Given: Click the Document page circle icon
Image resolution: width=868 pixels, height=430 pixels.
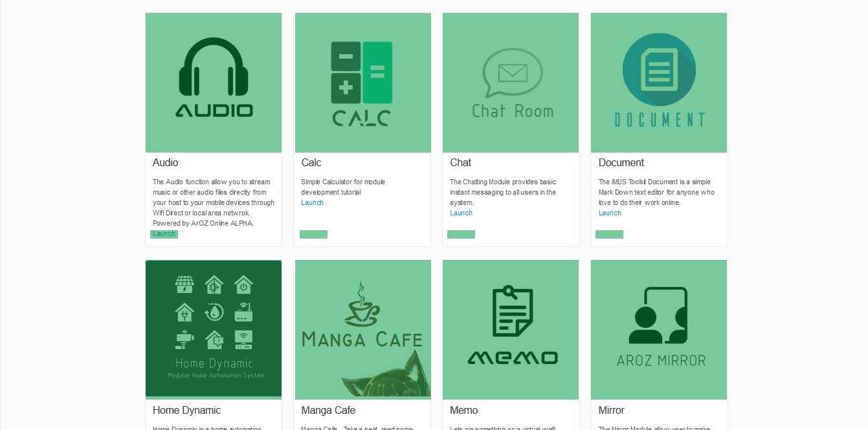Looking at the screenshot, I should click(x=659, y=70).
